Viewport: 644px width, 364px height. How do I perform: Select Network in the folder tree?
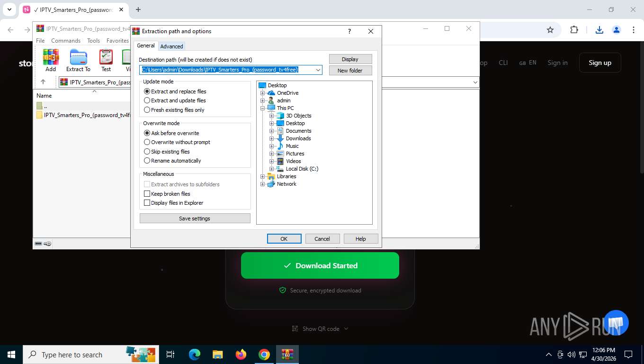(286, 184)
